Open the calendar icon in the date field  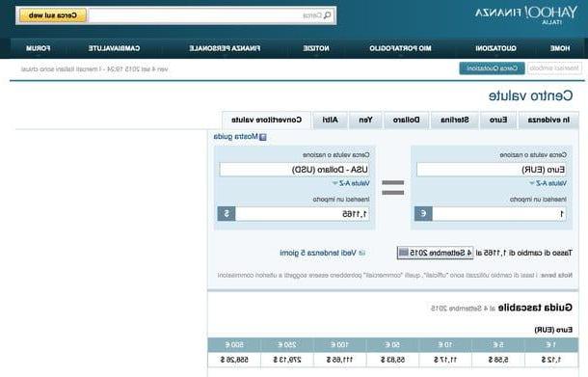click(x=404, y=253)
